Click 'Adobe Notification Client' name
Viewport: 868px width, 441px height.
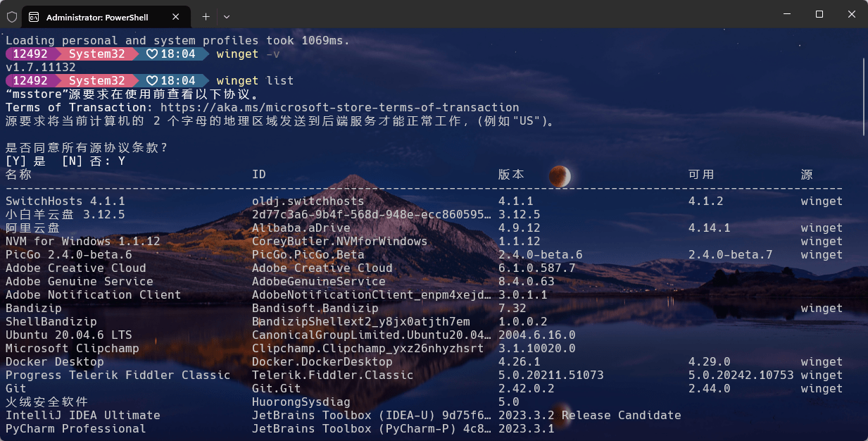94,295
